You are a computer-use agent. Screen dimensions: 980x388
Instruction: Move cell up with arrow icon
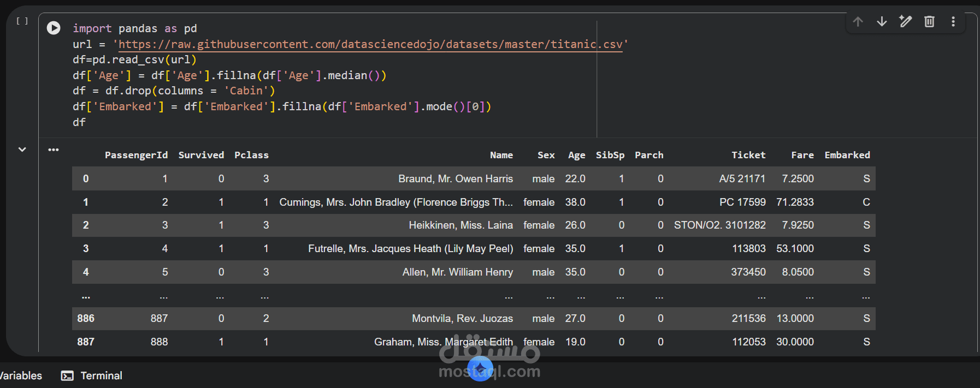(858, 21)
